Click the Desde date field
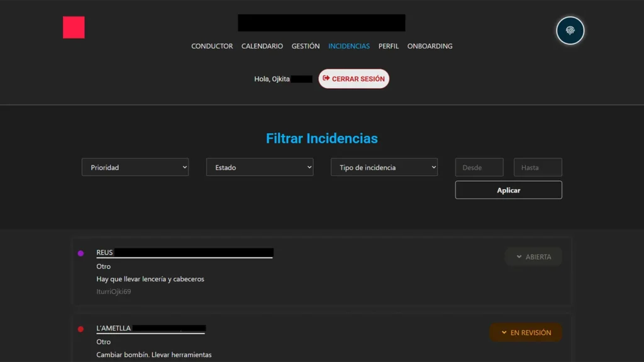Screen dimensions: 644x362 pyautogui.click(x=479, y=167)
